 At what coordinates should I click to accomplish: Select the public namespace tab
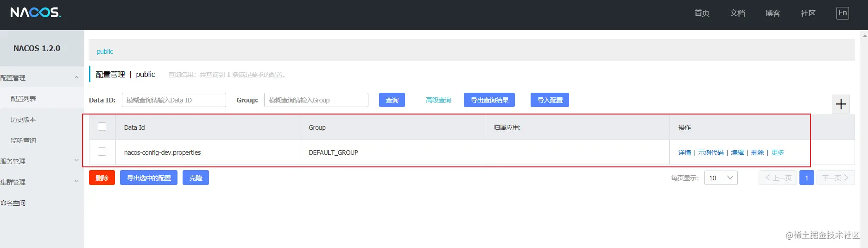click(105, 51)
